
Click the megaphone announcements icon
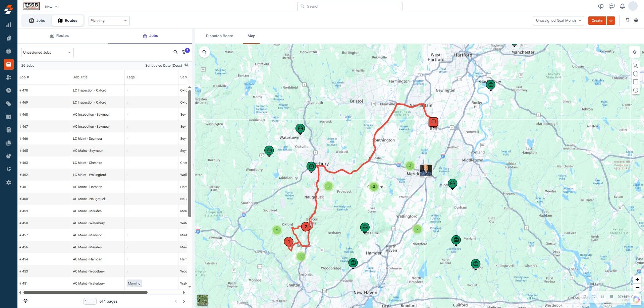[601, 6]
